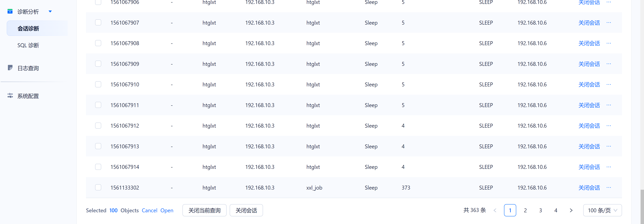This screenshot has width=644, height=224.
Task: Click 关闭会话 link for session 1561067909
Action: (x=589, y=64)
